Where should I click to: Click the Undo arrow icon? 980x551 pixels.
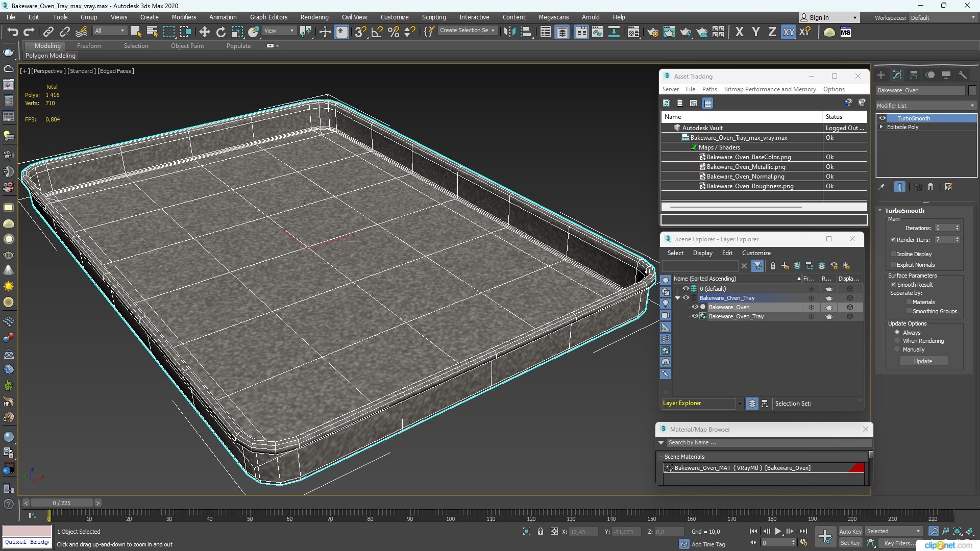tap(12, 32)
